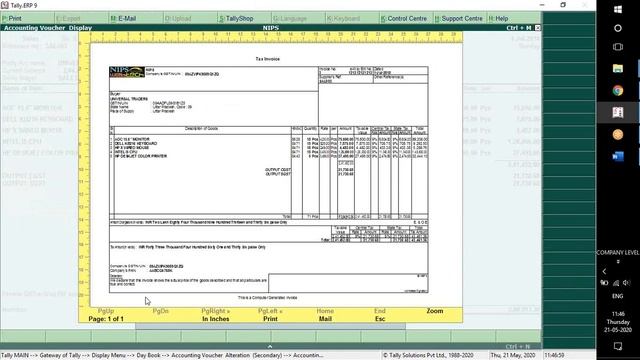Click PgUp in preview footer

tap(106, 311)
